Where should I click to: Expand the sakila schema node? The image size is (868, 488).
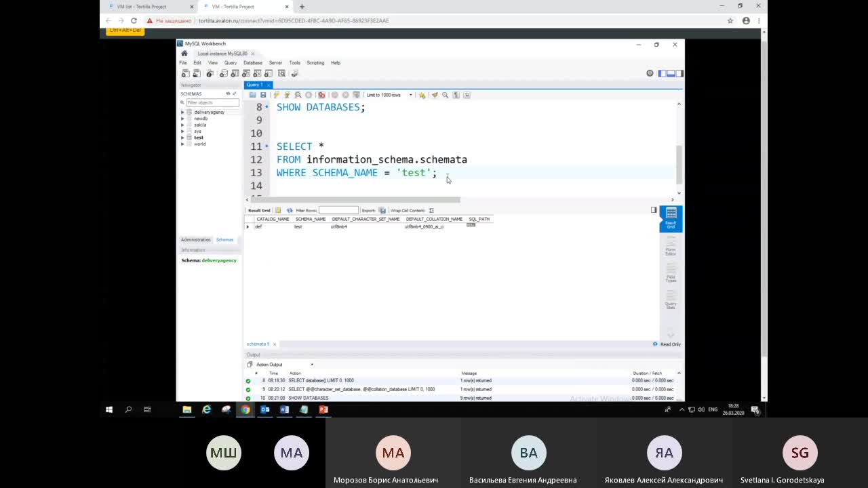coord(182,125)
